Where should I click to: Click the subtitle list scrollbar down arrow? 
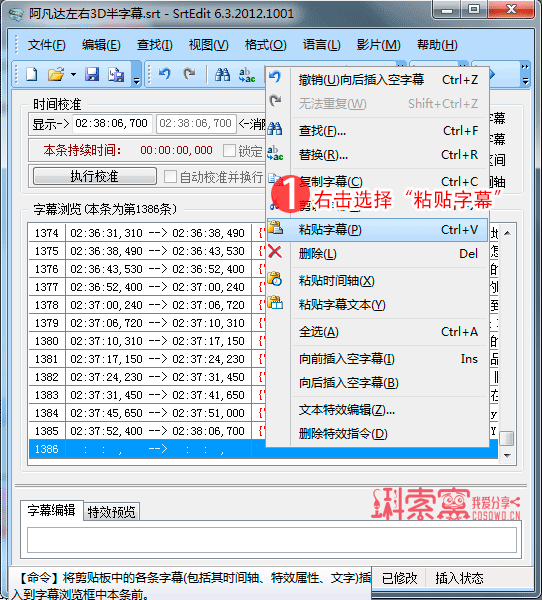click(x=508, y=456)
